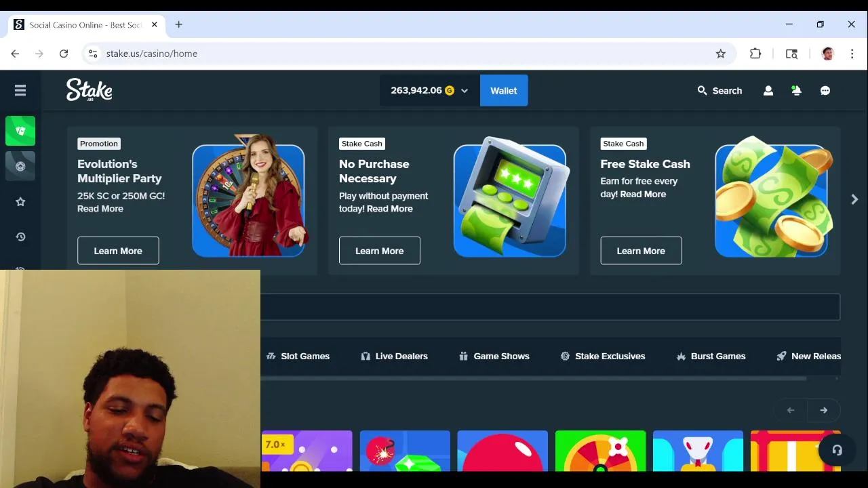Click Learn More for Multiplier Party
868x488 pixels.
(x=118, y=251)
